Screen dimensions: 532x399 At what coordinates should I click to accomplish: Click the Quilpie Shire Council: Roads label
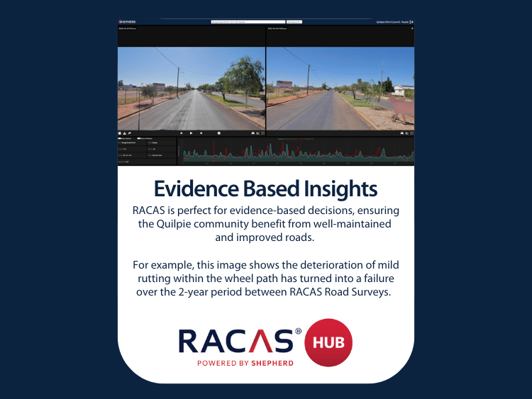point(392,22)
